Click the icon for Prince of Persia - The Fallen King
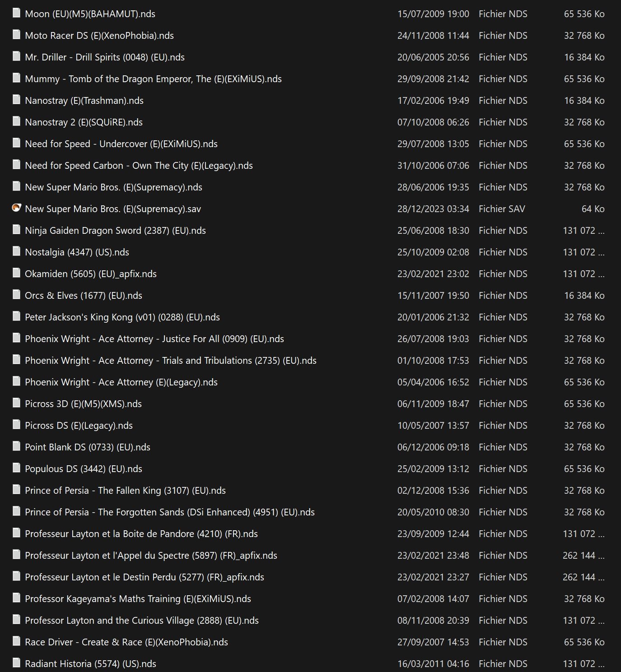621x672 pixels. [x=16, y=490]
